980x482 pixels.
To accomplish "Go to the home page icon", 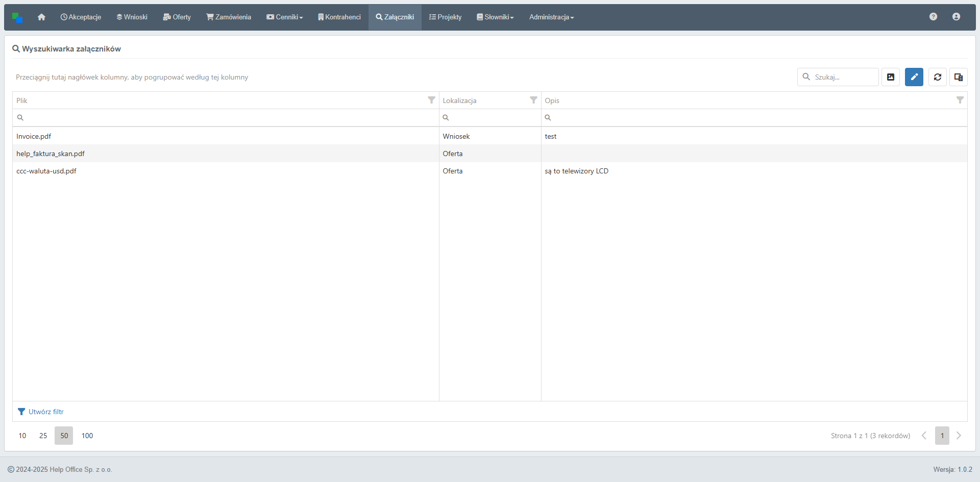I will [x=41, y=17].
